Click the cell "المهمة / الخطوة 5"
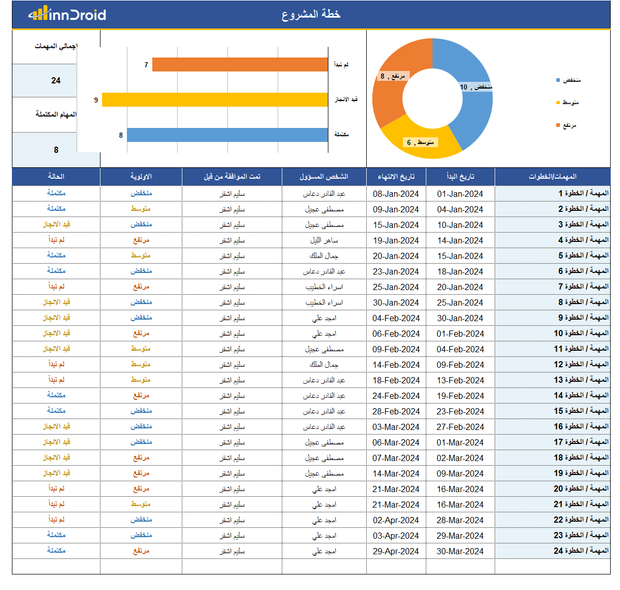This screenshot has width=620, height=590. 553,255
